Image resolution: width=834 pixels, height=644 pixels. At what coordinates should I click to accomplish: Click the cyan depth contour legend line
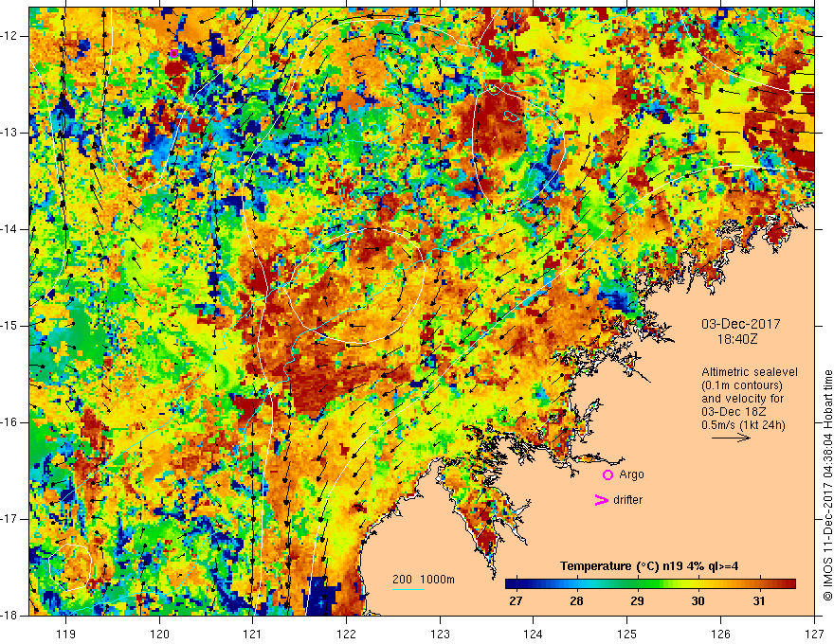[x=408, y=589]
